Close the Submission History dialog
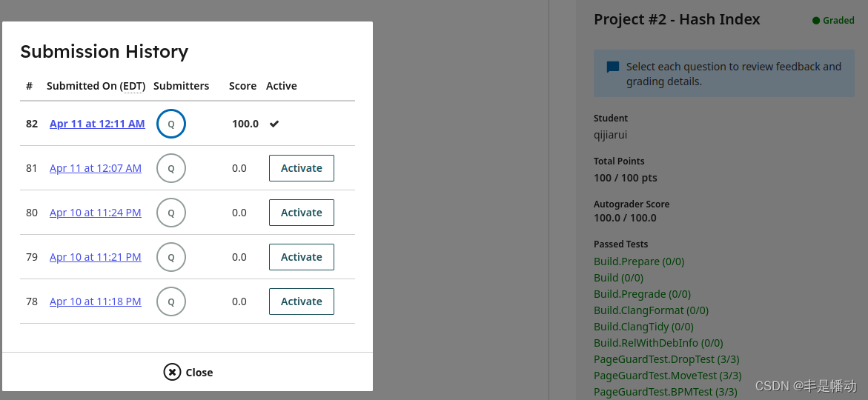 tap(188, 373)
